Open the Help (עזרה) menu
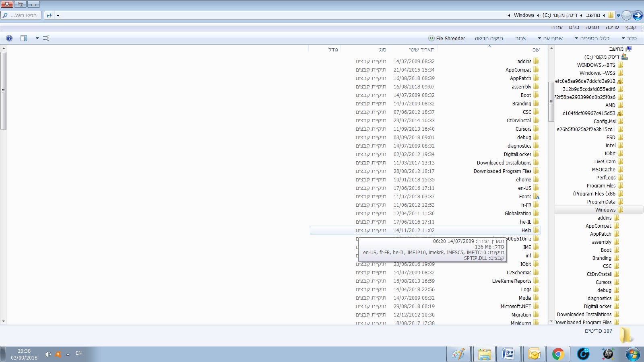This screenshot has height=362, width=644. click(557, 27)
